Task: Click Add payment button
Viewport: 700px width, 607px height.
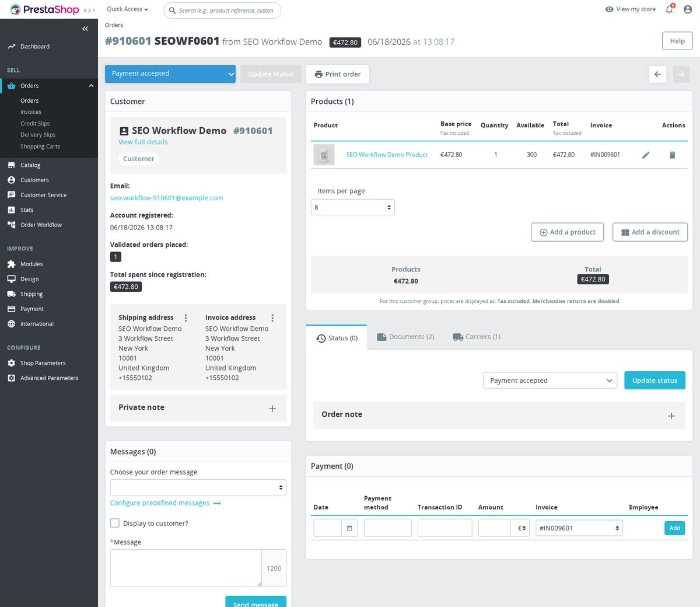Action: click(674, 528)
